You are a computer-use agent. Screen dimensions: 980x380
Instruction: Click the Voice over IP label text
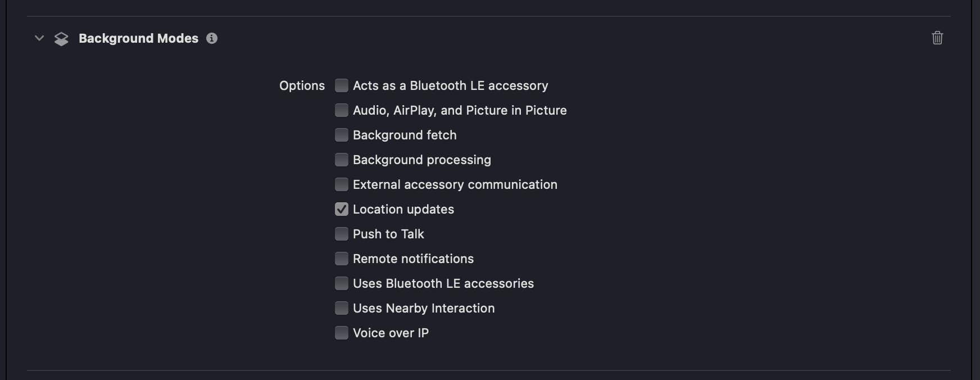point(391,333)
